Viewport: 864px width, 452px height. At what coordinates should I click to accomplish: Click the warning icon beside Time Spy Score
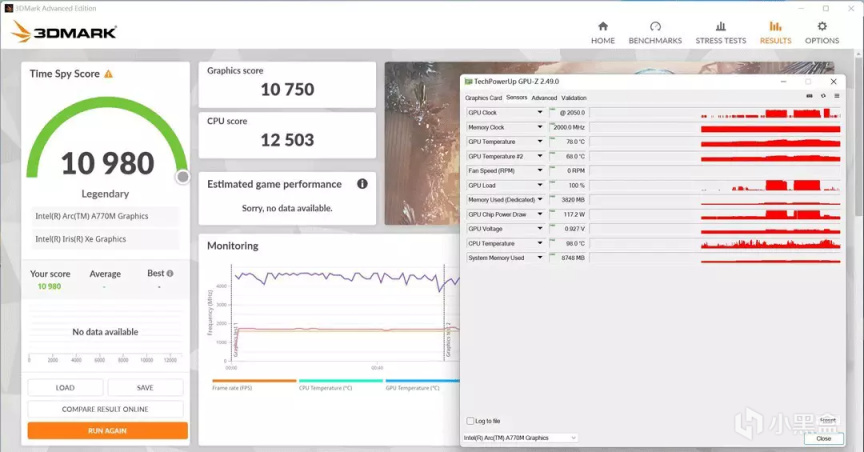pyautogui.click(x=109, y=74)
